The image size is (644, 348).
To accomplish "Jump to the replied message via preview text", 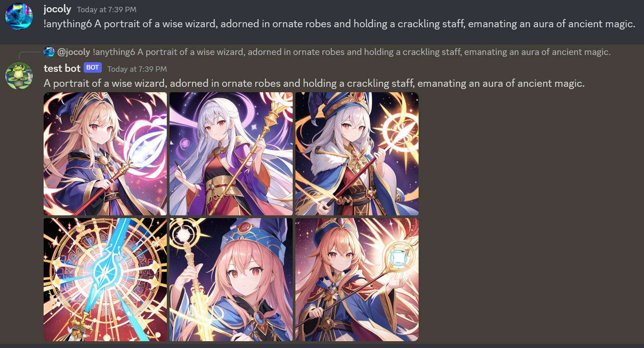I will tap(351, 52).
